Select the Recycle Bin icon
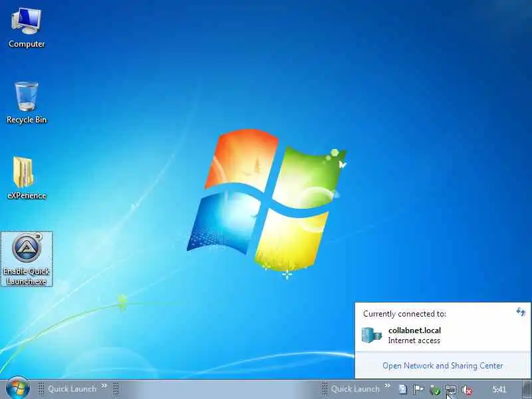The image size is (532, 399). [x=27, y=103]
